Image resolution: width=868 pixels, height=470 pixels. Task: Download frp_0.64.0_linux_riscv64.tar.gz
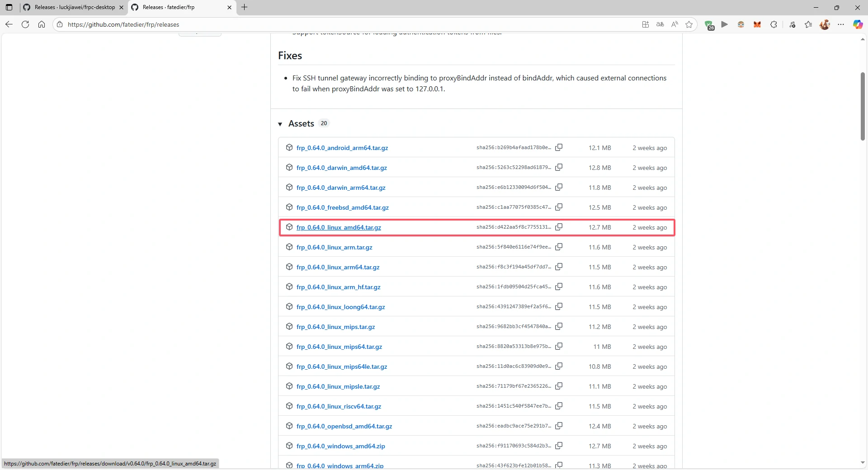tap(339, 406)
